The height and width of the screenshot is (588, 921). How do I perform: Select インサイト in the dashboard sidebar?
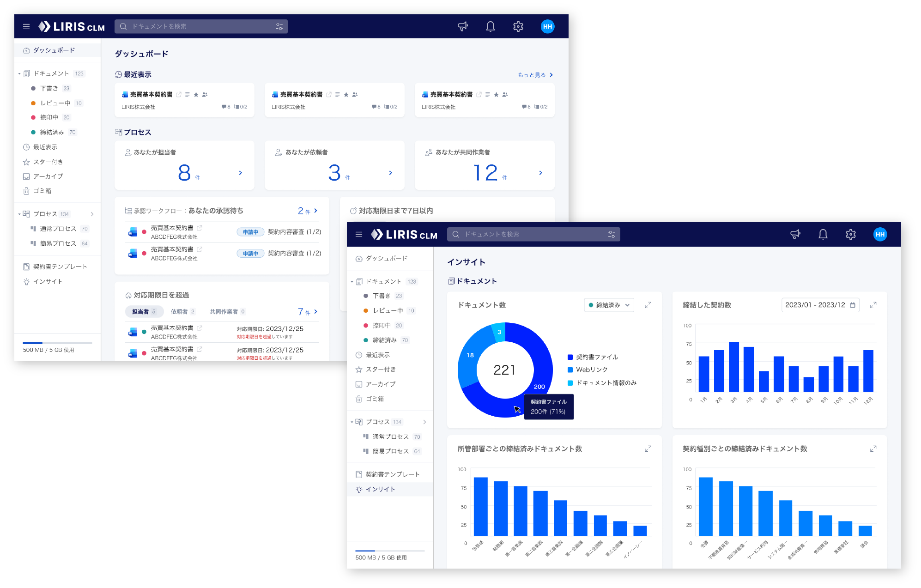point(48,282)
